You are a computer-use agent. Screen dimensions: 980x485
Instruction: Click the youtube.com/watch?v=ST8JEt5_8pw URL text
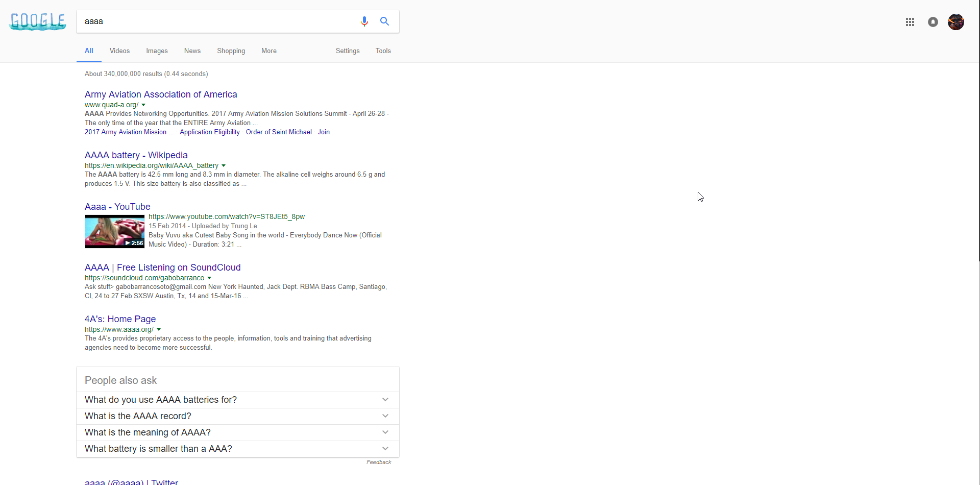[x=227, y=217]
